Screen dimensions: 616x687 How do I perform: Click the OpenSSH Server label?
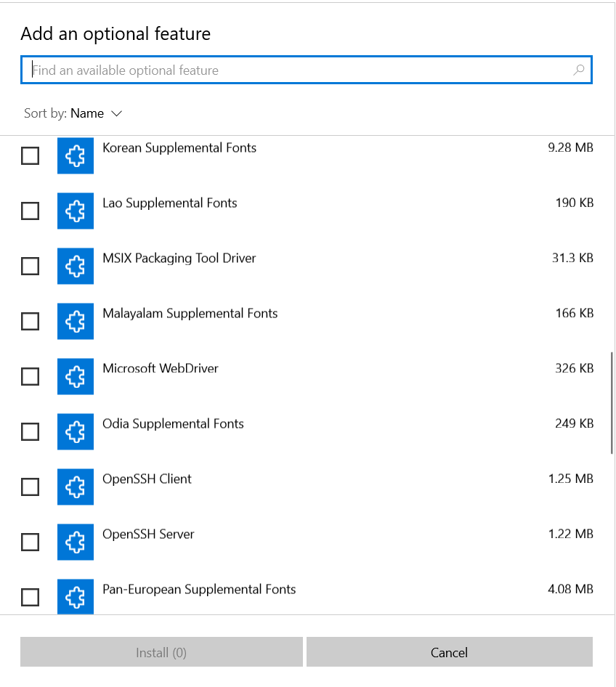click(x=148, y=534)
